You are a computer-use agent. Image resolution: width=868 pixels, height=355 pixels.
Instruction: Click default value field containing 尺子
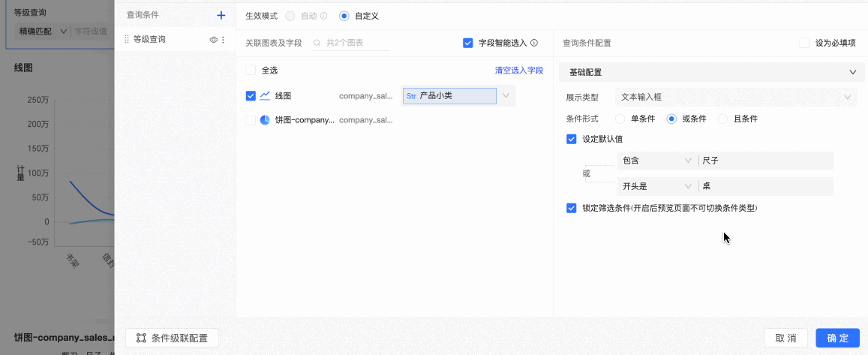(x=766, y=161)
